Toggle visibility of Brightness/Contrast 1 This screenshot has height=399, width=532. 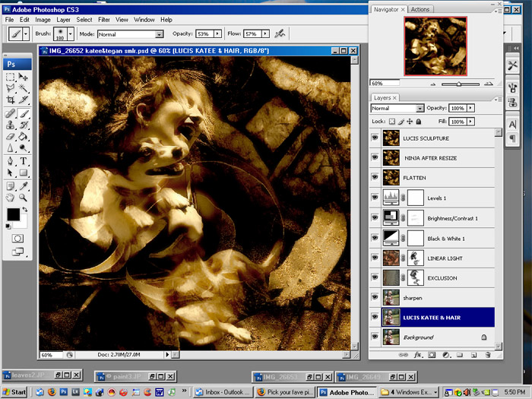(375, 217)
